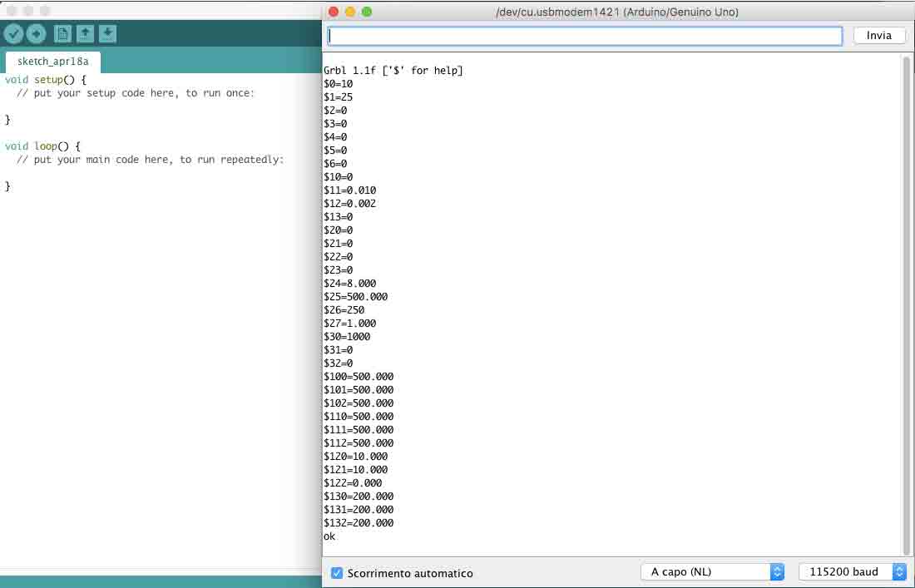Click the $122=0.000 setting line
Screen dimensions: 915x588
click(x=353, y=483)
